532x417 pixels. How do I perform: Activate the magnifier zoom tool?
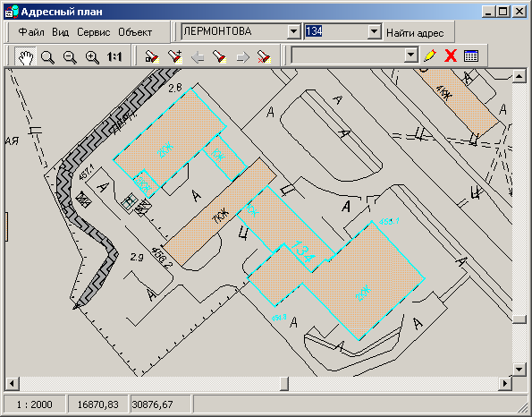[47, 56]
